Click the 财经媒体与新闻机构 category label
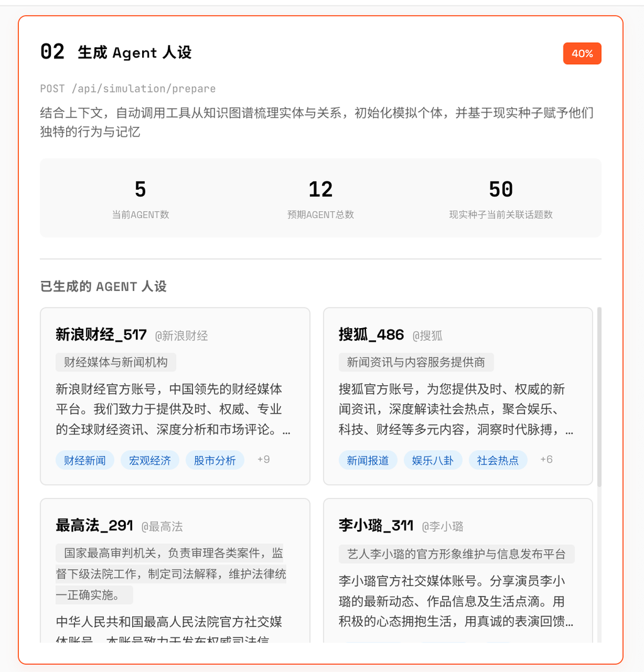 (116, 362)
